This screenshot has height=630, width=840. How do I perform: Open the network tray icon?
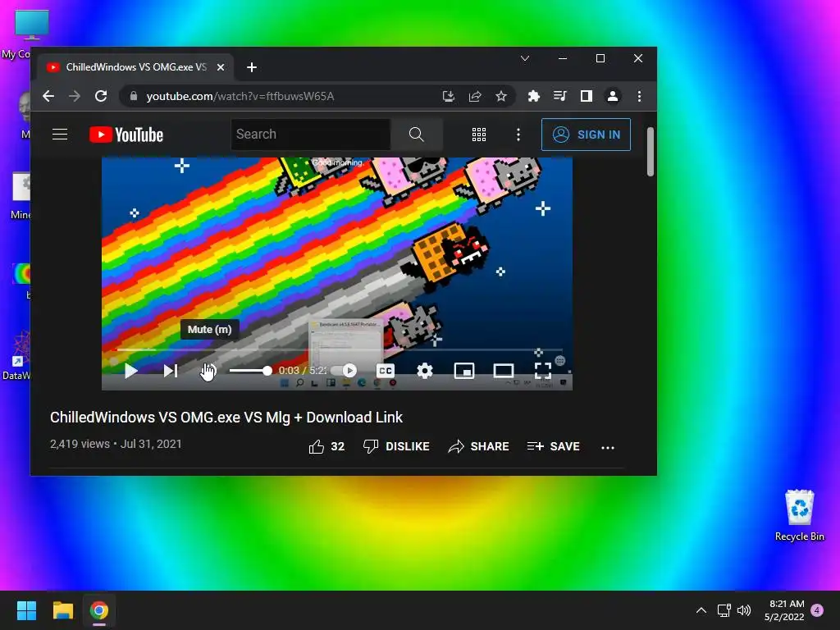pos(724,610)
